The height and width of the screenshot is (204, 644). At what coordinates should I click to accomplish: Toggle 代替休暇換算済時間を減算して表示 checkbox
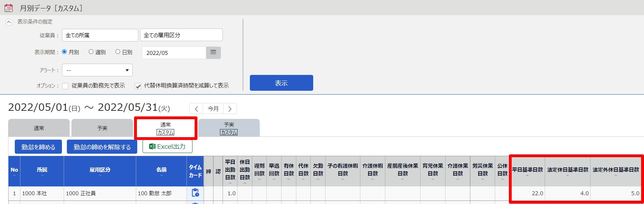click(x=138, y=86)
